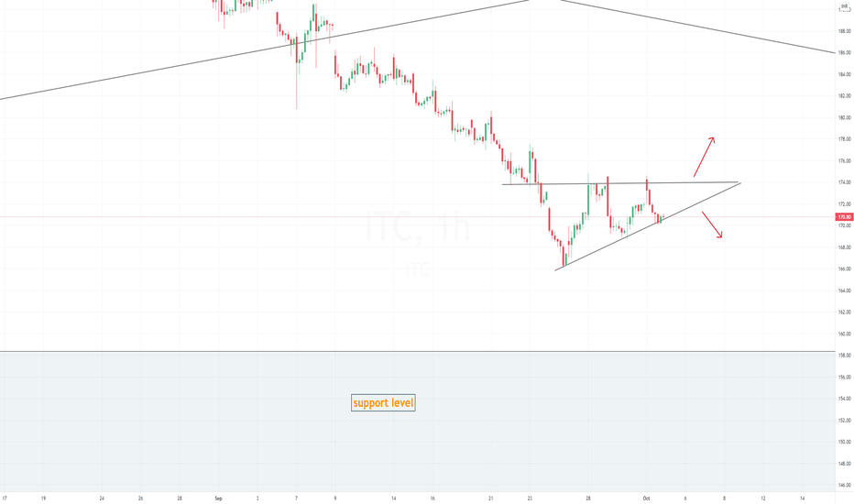Click the INR currency badge on price axis
Viewport: 854px width, 504px height.
coord(844,6)
